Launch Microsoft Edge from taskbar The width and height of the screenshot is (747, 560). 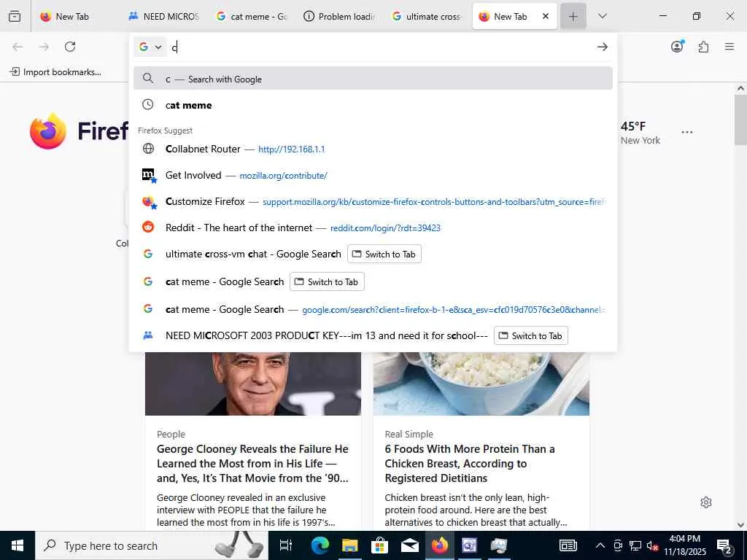point(320,545)
